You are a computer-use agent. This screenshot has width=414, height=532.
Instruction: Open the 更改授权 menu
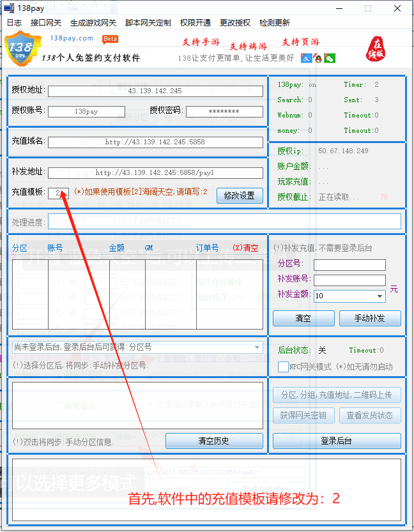pyautogui.click(x=235, y=23)
